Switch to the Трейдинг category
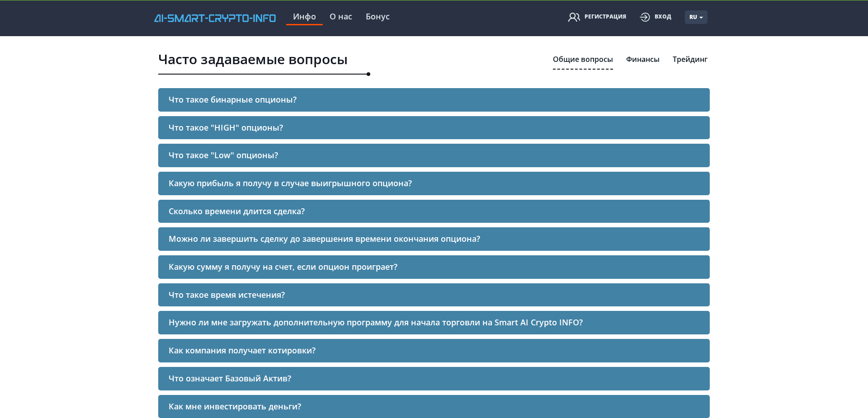 [x=690, y=59]
